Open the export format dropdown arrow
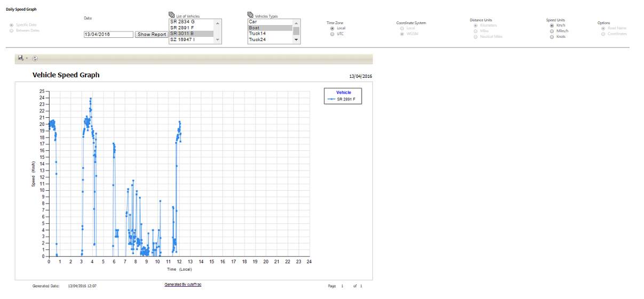This screenshot has height=299, width=644. tap(27, 58)
